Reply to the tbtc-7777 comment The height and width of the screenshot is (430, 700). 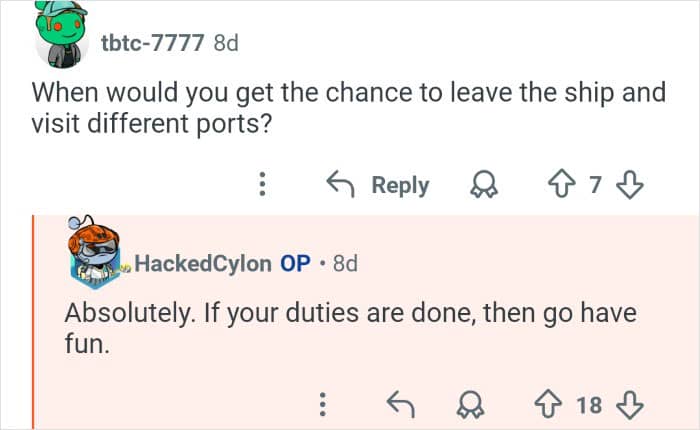point(379,185)
